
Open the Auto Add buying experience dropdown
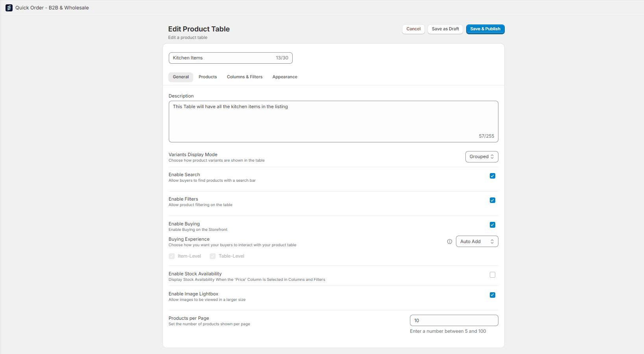click(x=477, y=242)
